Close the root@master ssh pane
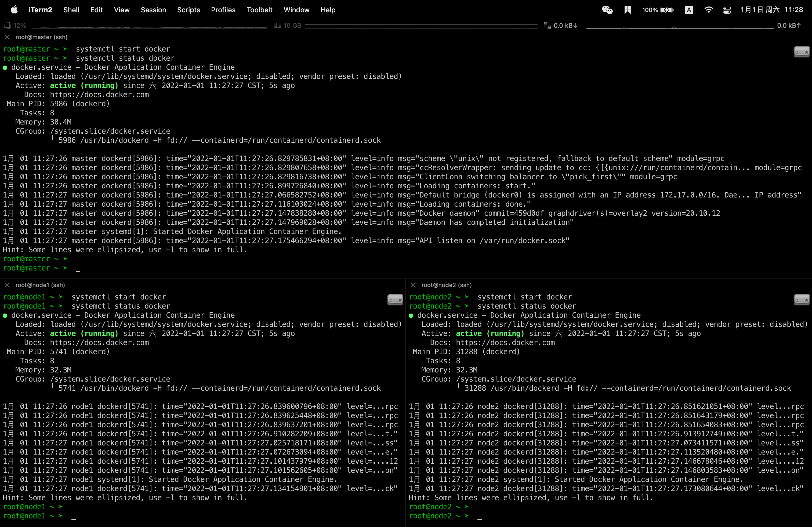 (x=7, y=37)
